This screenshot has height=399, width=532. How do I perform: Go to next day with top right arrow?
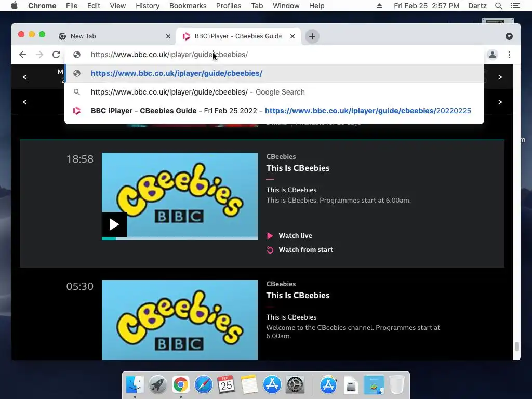pyautogui.click(x=500, y=77)
